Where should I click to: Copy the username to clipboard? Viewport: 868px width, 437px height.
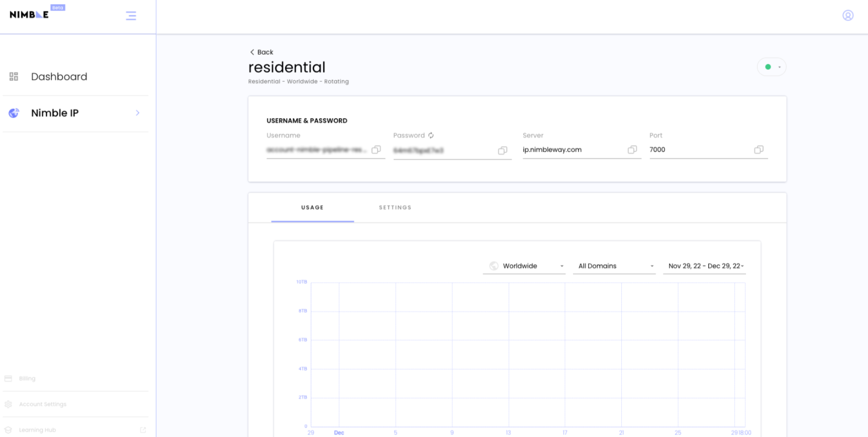(x=376, y=150)
